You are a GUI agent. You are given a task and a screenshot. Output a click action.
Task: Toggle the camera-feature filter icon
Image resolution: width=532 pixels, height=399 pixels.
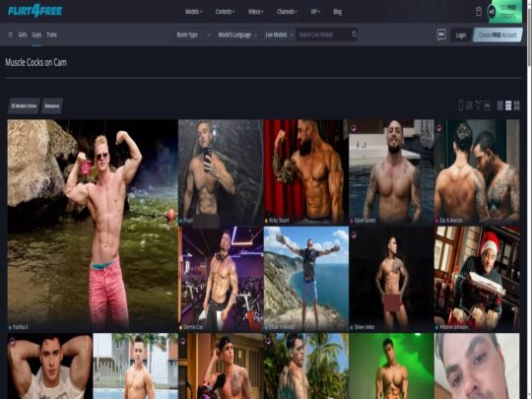[488, 105]
